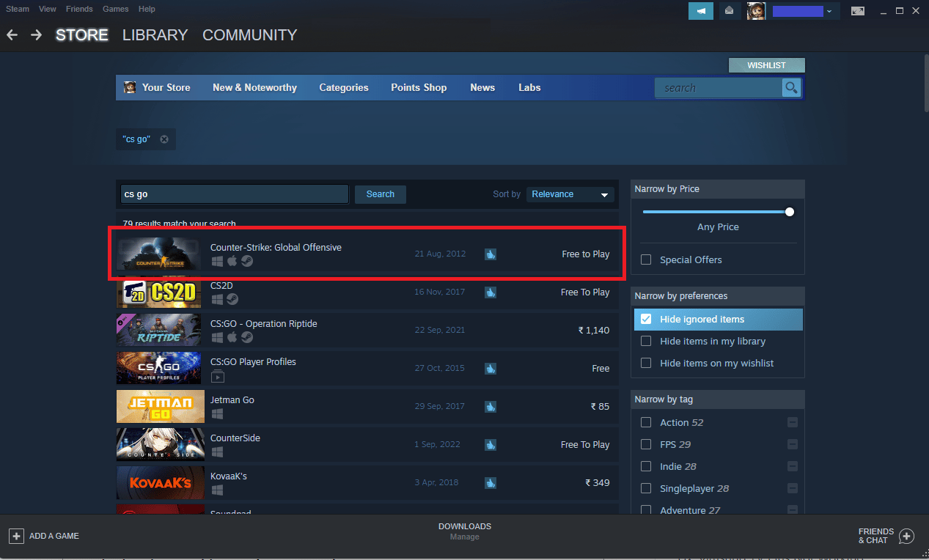Viewport: 929px width, 560px height.
Task: Disable the Hide ignored items option
Action: (646, 319)
